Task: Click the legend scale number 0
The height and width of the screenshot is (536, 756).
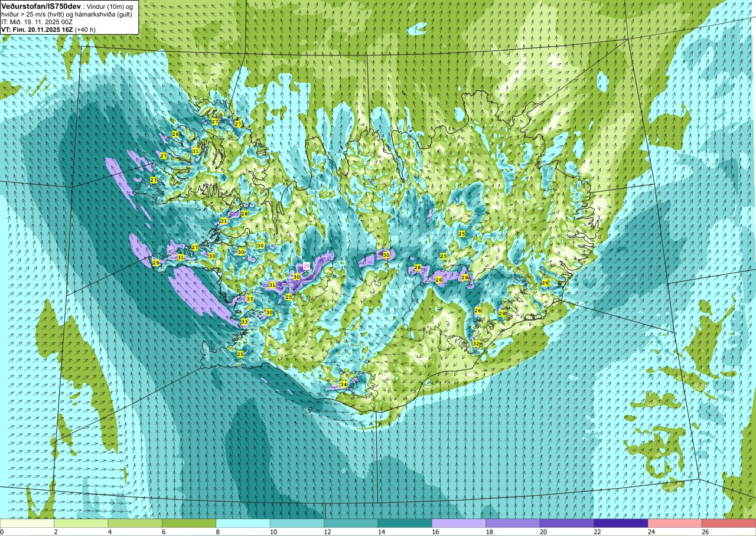Action: [x=2, y=532]
